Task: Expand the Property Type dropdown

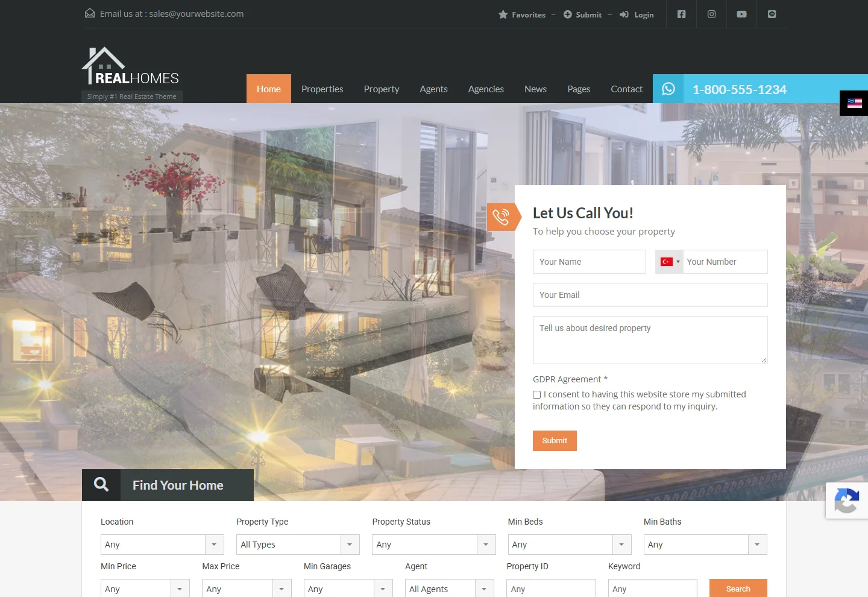Action: (x=298, y=545)
